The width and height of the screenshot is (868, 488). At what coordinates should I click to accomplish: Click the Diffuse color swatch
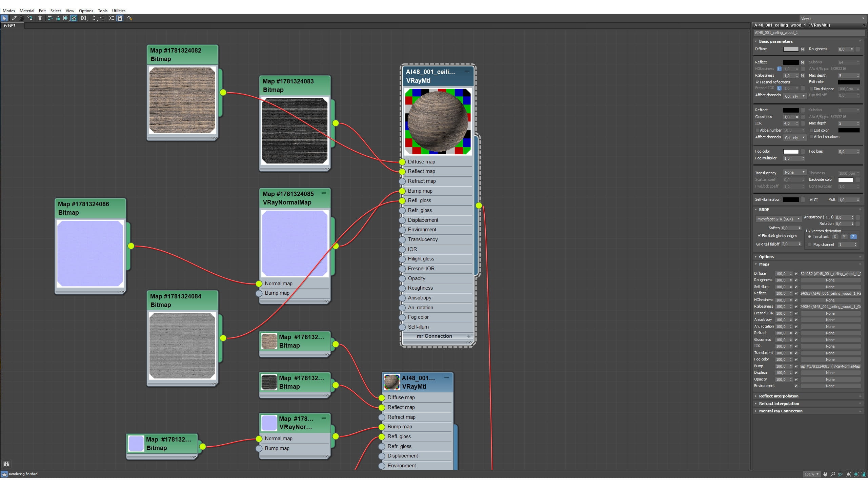click(x=791, y=49)
